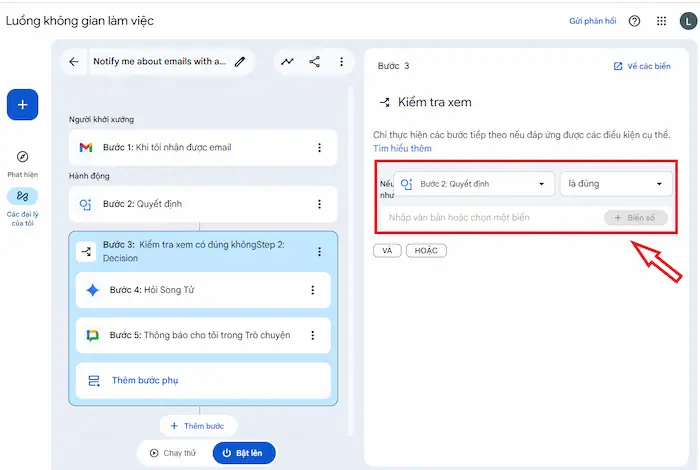This screenshot has height=470, width=700.
Task: Select Bước 1: Khi tôi nhận được email
Action: [203, 148]
